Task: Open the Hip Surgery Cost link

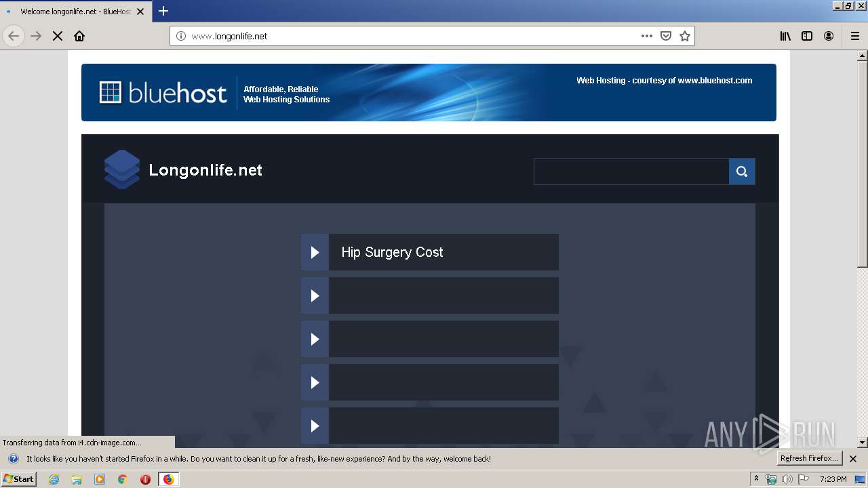Action: 392,252
